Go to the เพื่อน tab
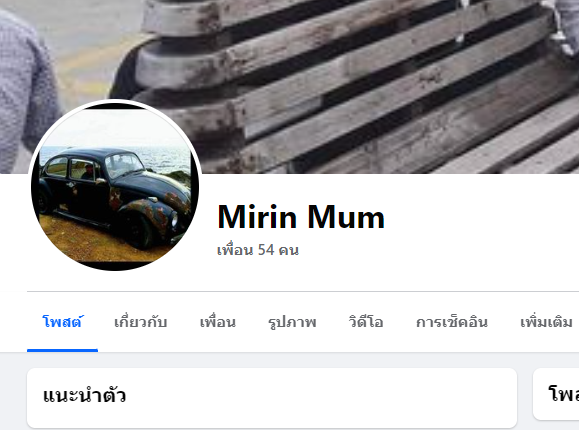579x430 pixels. (x=217, y=322)
